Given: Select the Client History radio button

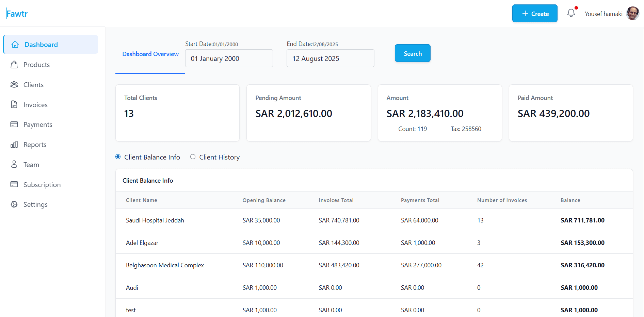Looking at the screenshot, I should coord(193,157).
